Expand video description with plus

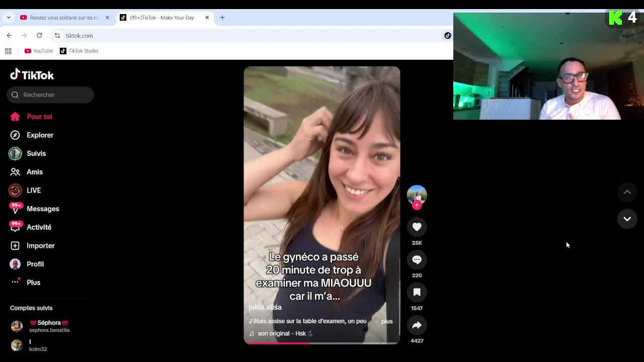tap(387, 321)
